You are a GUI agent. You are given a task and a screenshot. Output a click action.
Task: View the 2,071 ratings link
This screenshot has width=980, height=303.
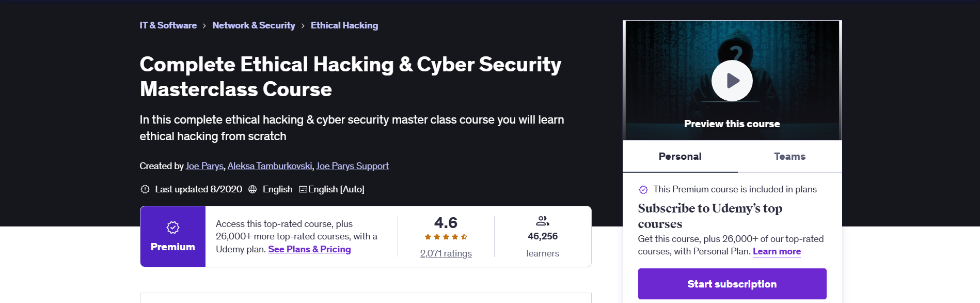click(446, 253)
